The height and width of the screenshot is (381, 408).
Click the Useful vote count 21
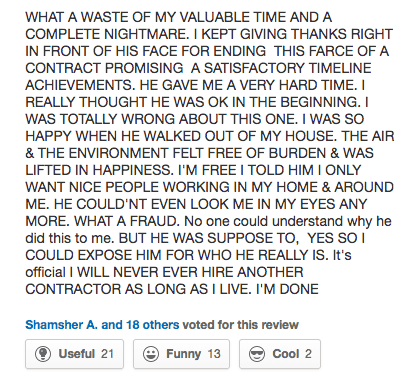tap(107, 354)
